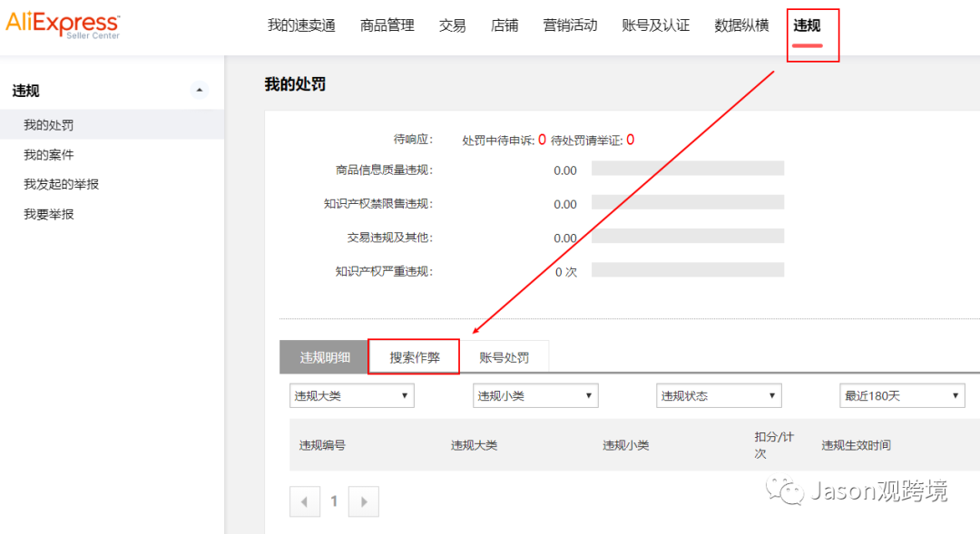Click the red zero beside 处罚中待申诉
980x534 pixels.
tap(541, 141)
